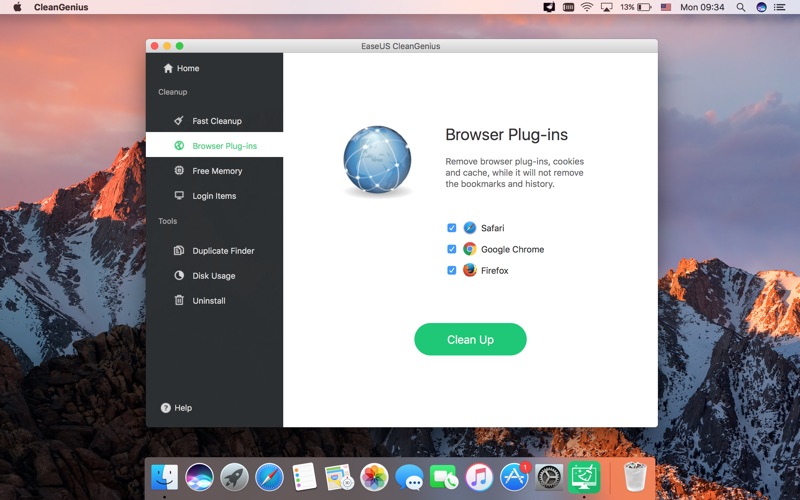Open System Preferences from the Dock
Screen dimensions: 800x500
click(549, 478)
